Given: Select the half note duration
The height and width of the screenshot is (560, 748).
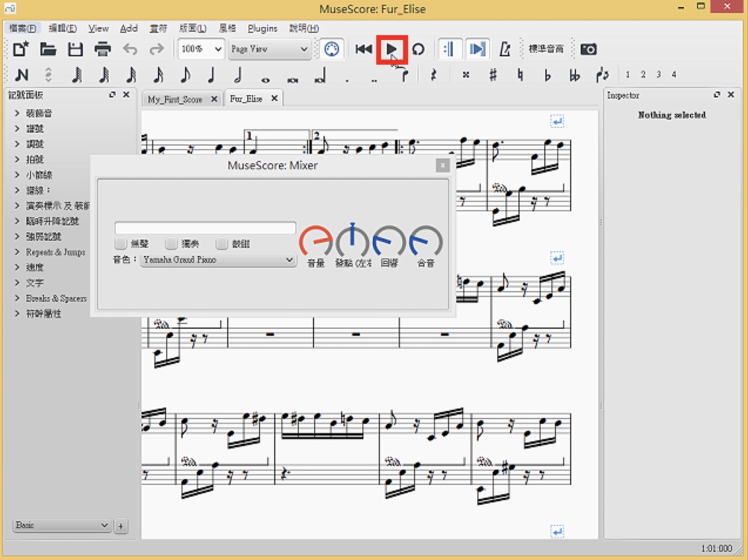Looking at the screenshot, I should tap(238, 75).
